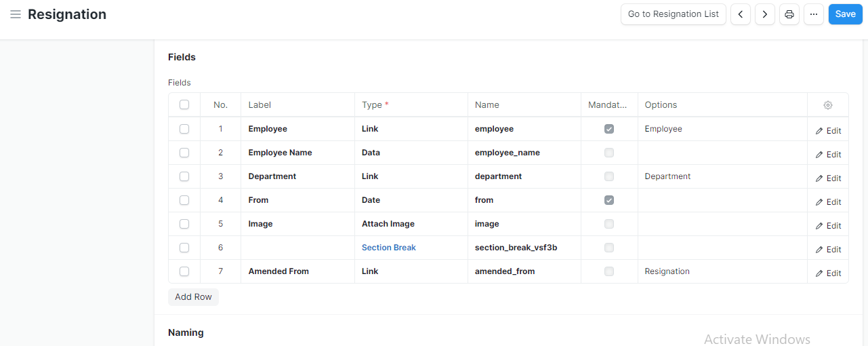Open the sidebar hamburger menu
This screenshot has width=868, height=346.
(15, 14)
